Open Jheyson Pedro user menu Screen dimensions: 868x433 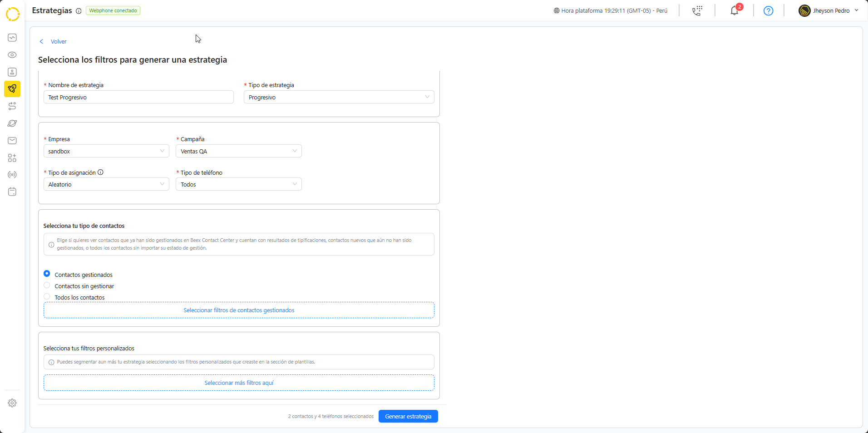tap(829, 11)
